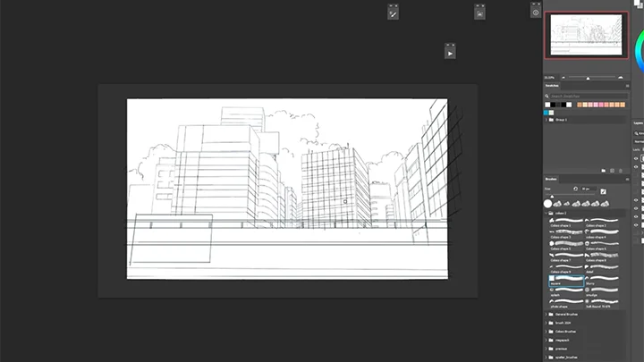The width and height of the screenshot is (644, 362).
Task: Click the Search Swatches input field
Action: (x=589, y=96)
